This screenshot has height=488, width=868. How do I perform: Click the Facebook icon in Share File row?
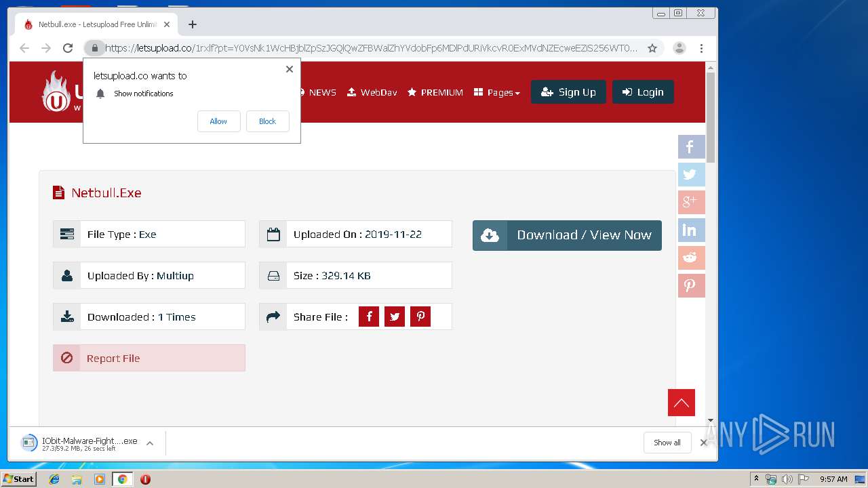(x=369, y=317)
